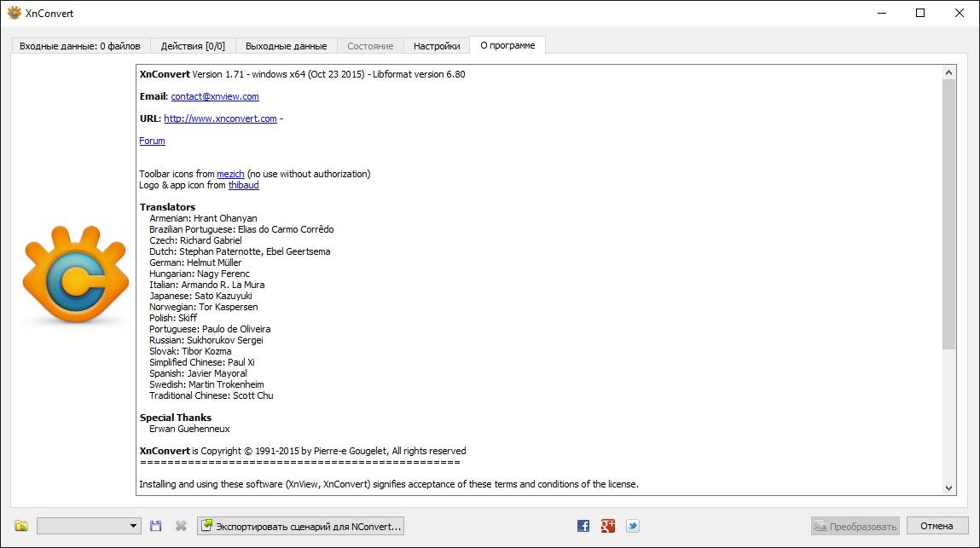The image size is (980, 548).
Task: Click the 'Dutch: Stephan Paternotte' line
Action: [x=240, y=251]
